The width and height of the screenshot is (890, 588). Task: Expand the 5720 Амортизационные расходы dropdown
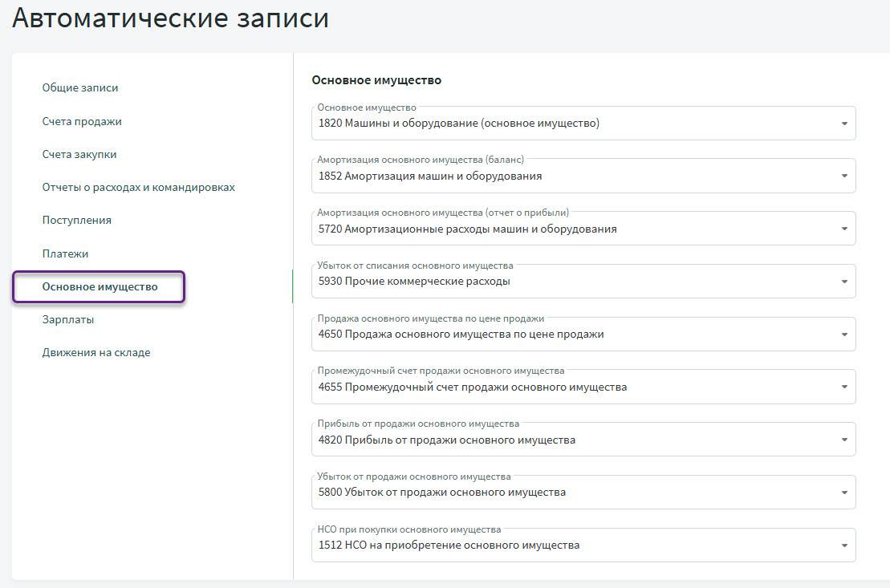[x=844, y=229]
